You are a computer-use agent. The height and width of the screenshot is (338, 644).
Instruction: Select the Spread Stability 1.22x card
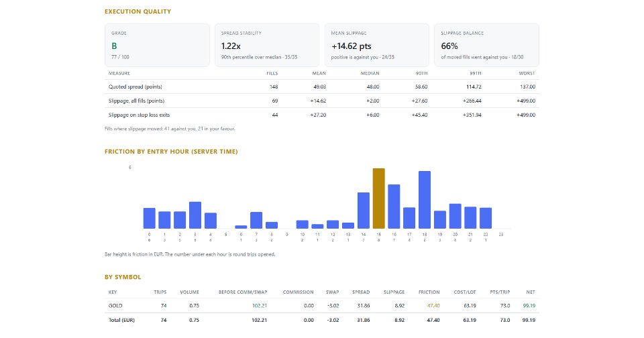[267, 45]
